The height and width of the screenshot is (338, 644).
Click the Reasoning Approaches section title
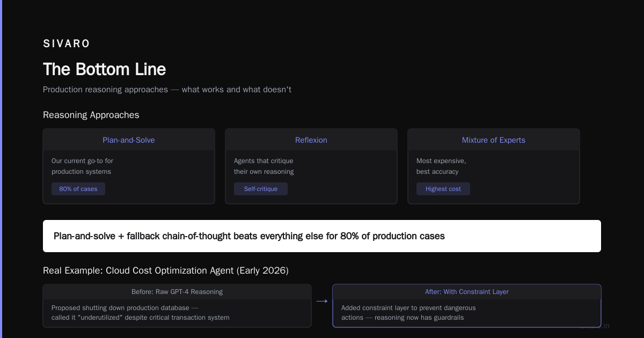click(x=91, y=115)
